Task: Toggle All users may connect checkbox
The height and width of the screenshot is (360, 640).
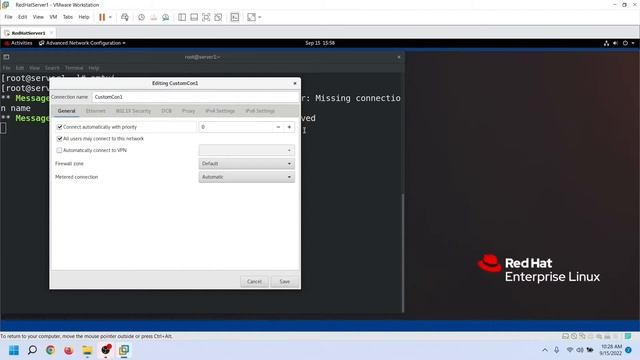Action: click(60, 139)
